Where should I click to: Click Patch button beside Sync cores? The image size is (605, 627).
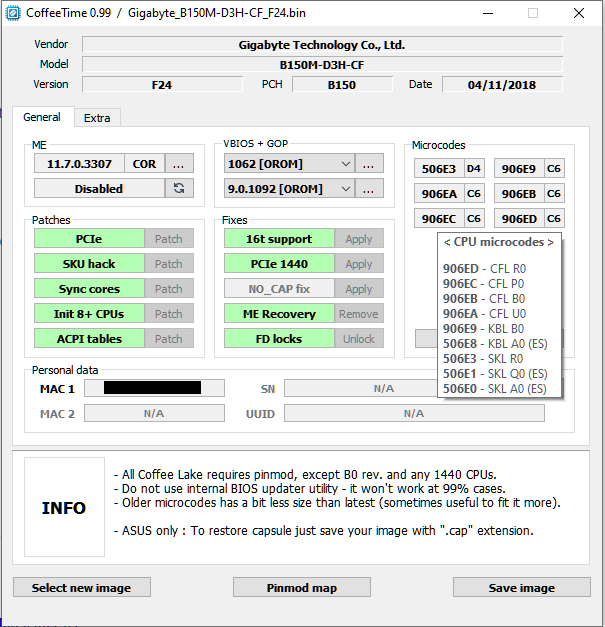point(169,288)
